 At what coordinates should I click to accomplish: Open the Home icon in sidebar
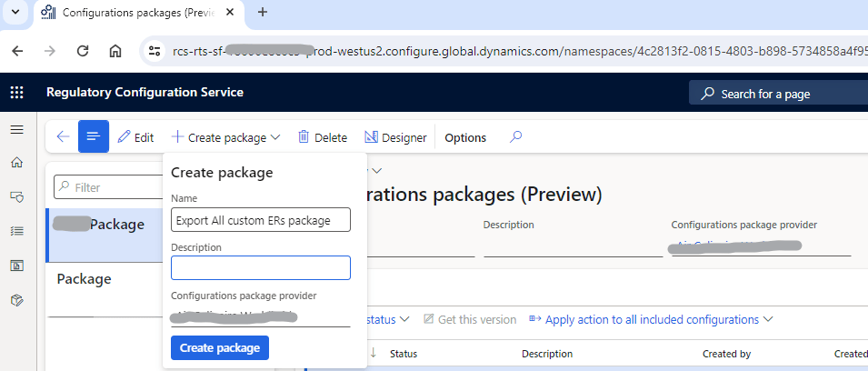pyautogui.click(x=16, y=163)
